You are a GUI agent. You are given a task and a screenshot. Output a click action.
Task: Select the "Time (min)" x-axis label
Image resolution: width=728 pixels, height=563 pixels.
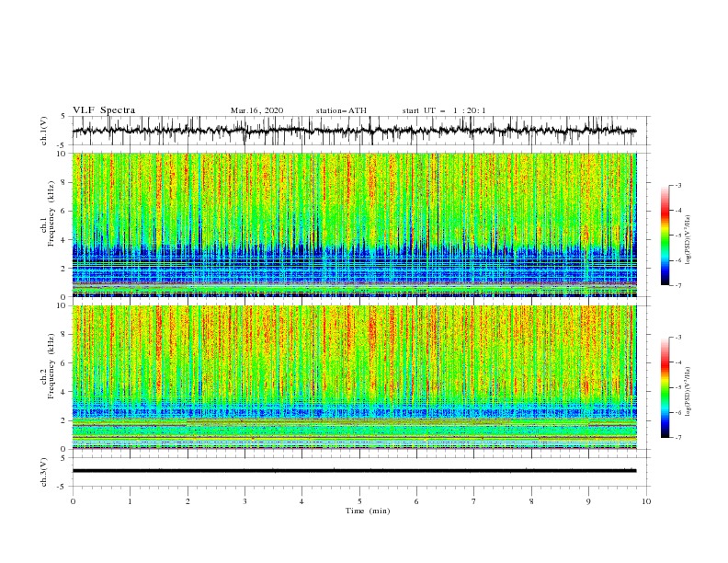tap(368, 511)
